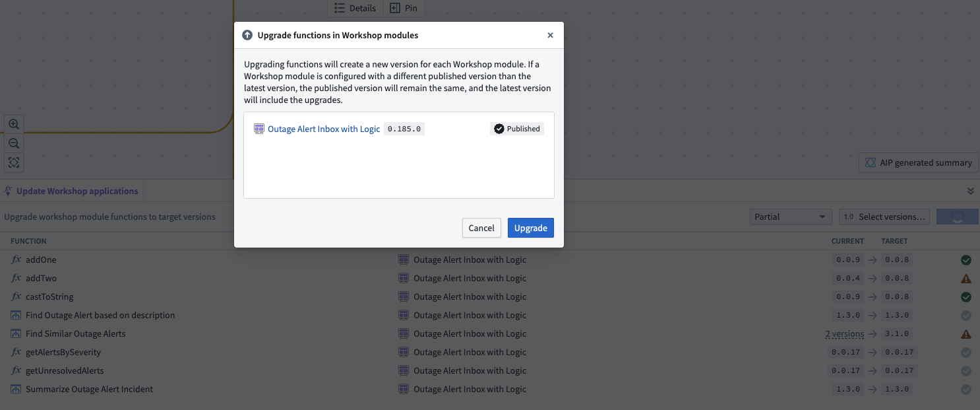Click the AIP generated summary button
This screenshot has height=410, width=980.
coord(918,162)
